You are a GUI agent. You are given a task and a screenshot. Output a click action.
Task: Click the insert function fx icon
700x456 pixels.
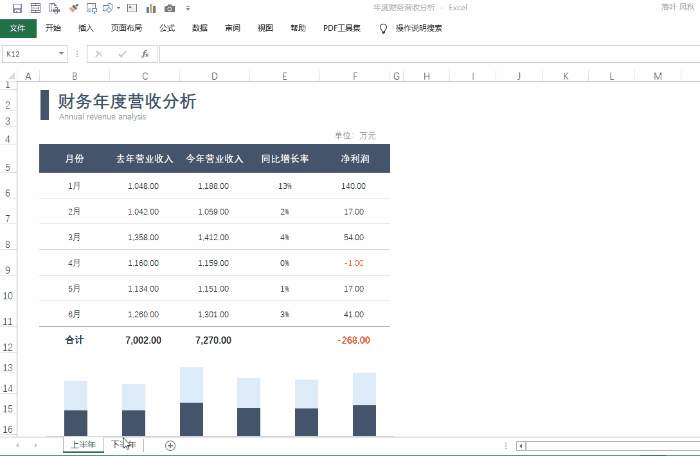pos(145,54)
